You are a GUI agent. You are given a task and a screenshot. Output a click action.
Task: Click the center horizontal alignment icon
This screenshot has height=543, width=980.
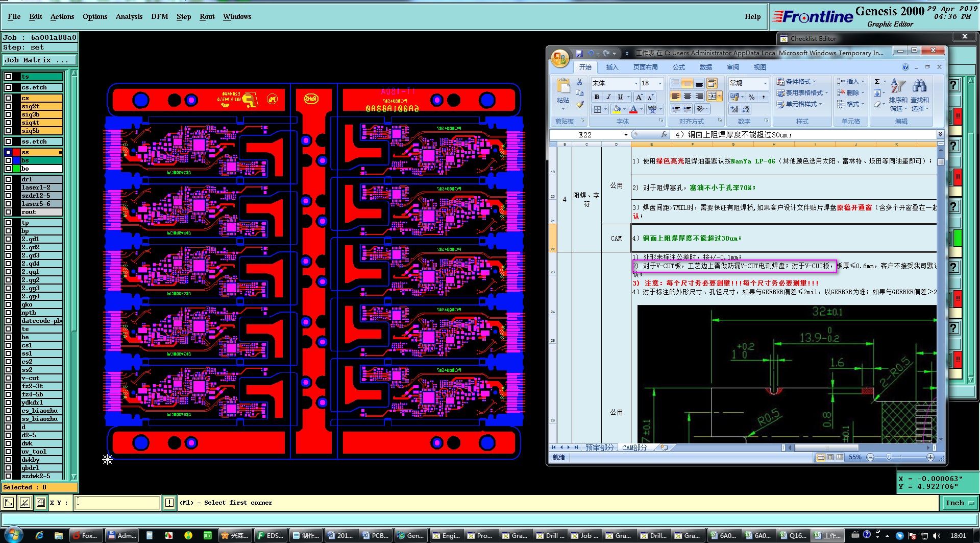click(688, 96)
